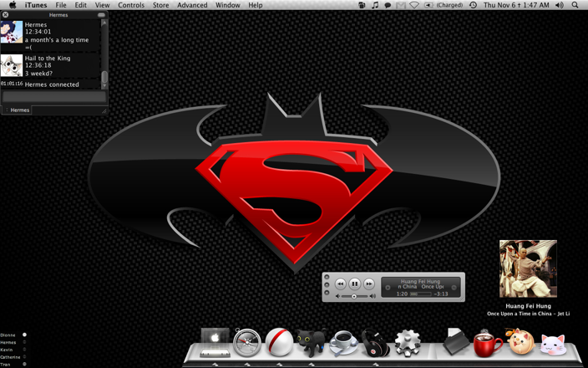
Task: Click scroll-down arrow in chat window
Action: (x=104, y=86)
